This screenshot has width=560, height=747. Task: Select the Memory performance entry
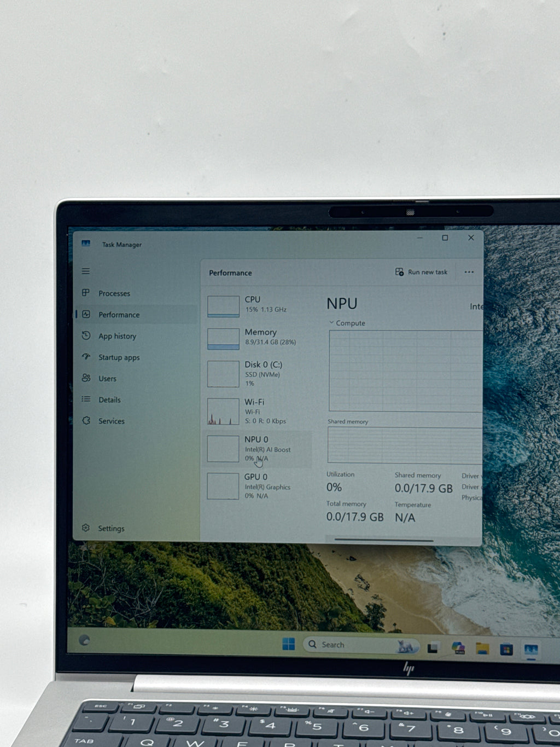(258, 338)
